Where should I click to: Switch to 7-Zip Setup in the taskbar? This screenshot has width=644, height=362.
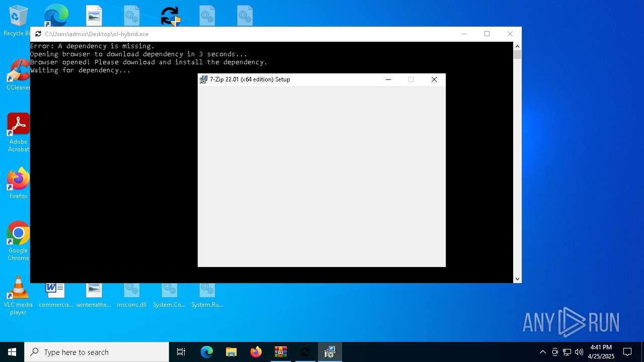coord(330,352)
